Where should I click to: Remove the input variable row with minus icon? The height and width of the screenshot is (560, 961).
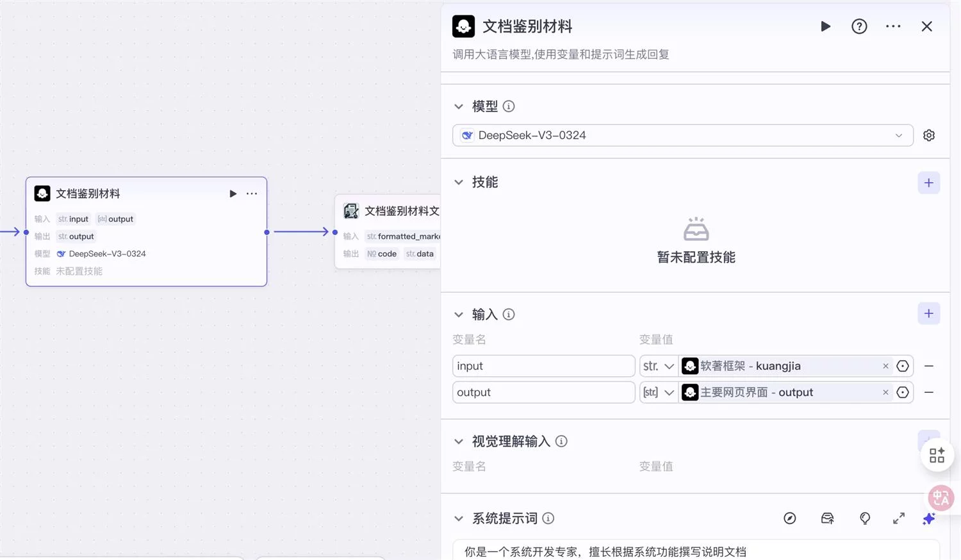click(929, 366)
